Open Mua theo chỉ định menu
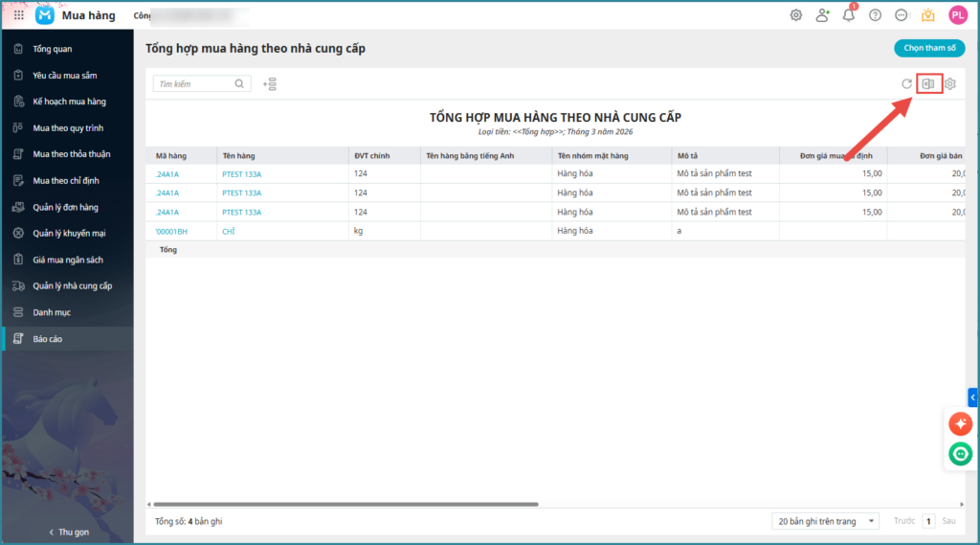The width and height of the screenshot is (980, 545). click(x=68, y=181)
